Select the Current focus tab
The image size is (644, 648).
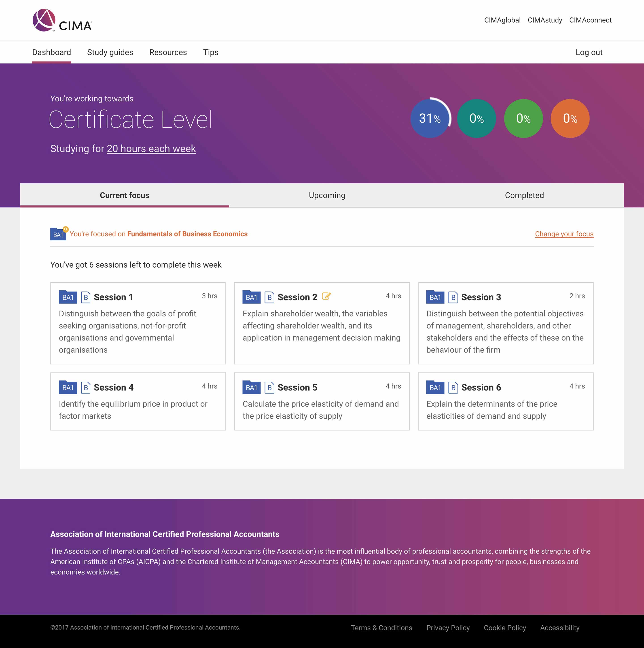coord(124,195)
